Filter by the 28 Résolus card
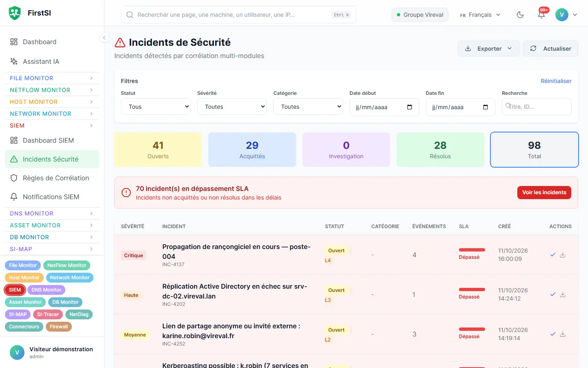Image resolution: width=588 pixels, height=368 pixels. [440, 150]
